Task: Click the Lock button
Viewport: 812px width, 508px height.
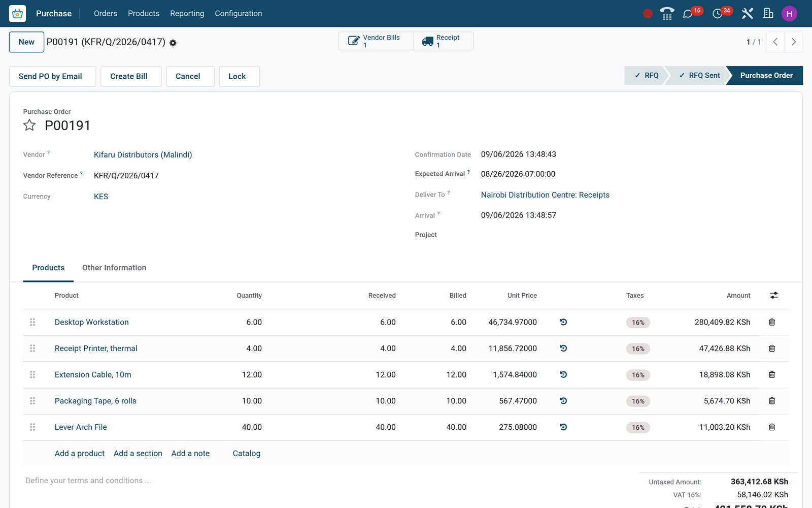Action: [240, 76]
